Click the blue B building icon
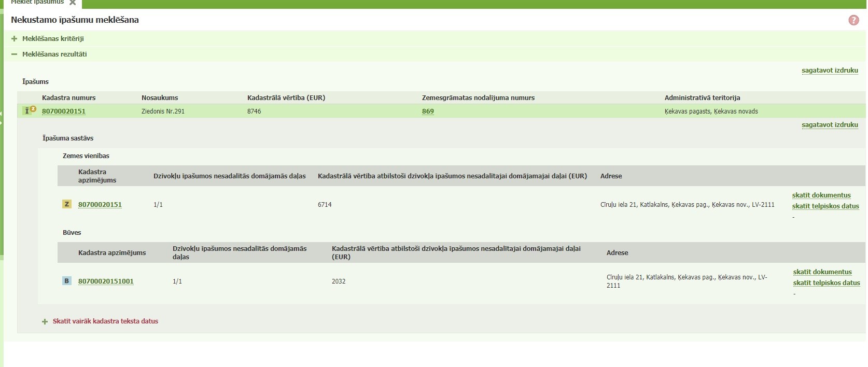 tap(67, 281)
